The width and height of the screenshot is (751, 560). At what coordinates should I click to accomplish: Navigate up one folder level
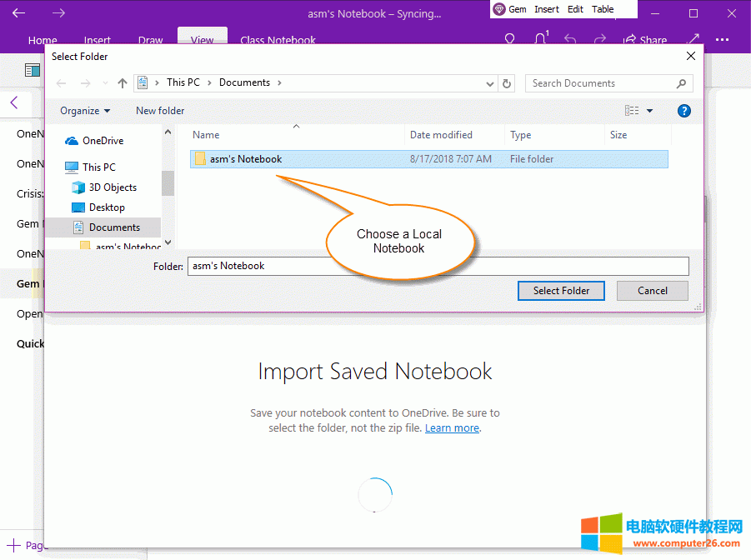(x=122, y=82)
